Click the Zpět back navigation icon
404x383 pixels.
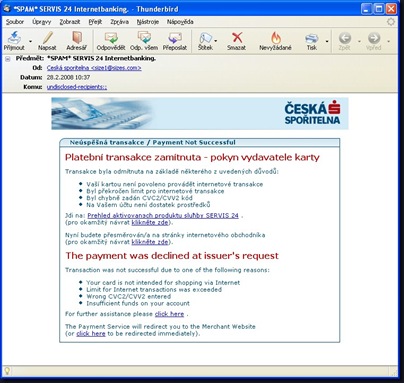345,41
